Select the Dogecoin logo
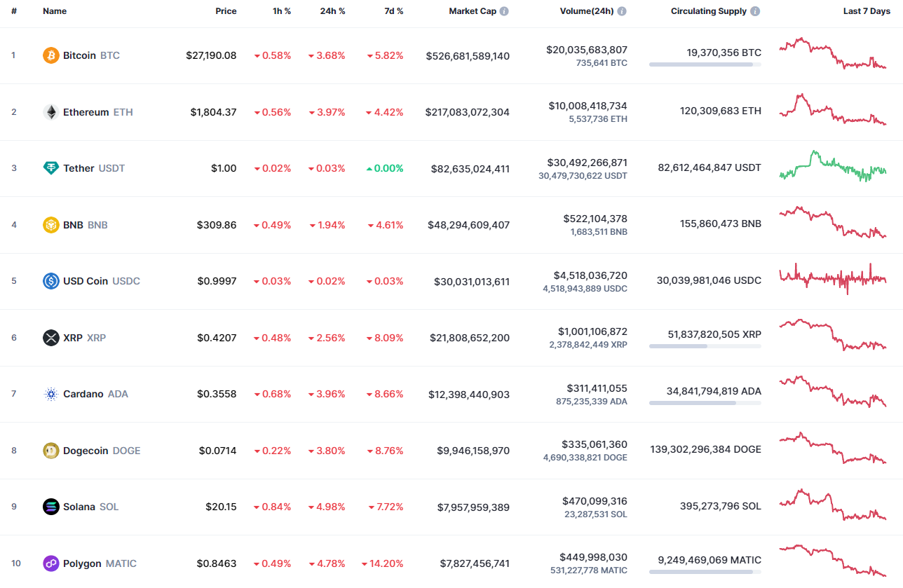903x588 pixels. coord(50,451)
